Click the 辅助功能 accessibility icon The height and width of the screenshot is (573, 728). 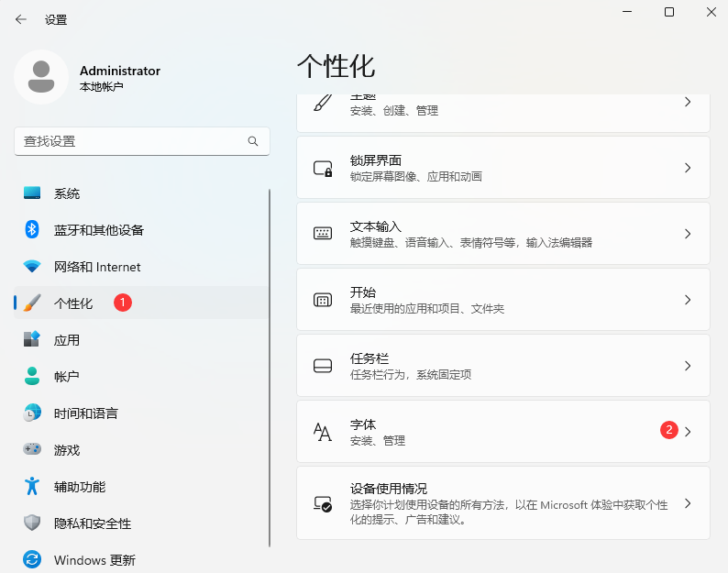pyautogui.click(x=32, y=487)
